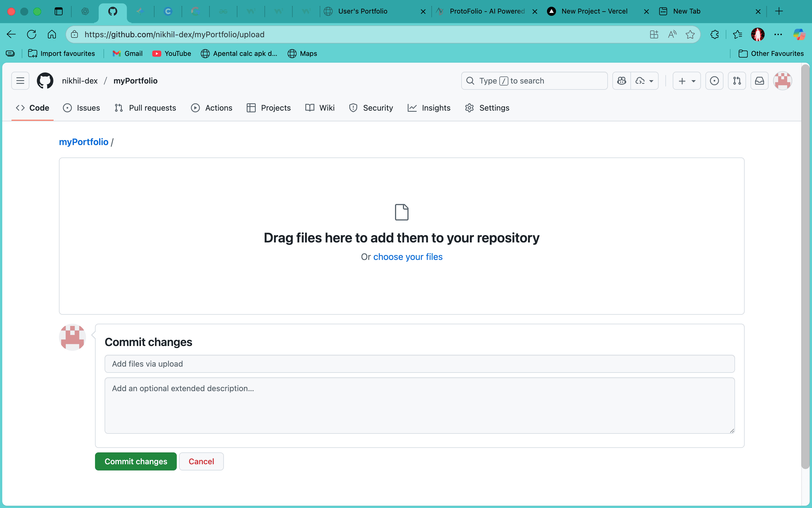Click the file icon in drop zone

click(x=402, y=212)
